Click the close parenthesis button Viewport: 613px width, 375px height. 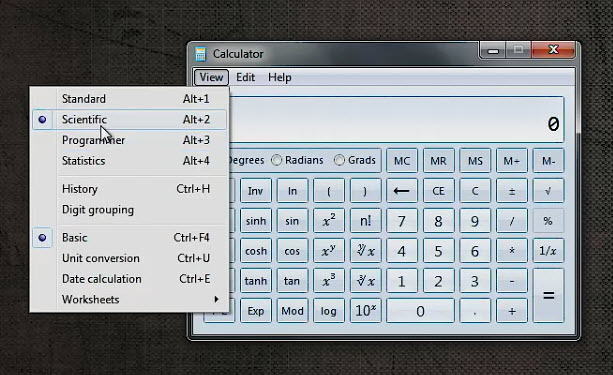[365, 191]
